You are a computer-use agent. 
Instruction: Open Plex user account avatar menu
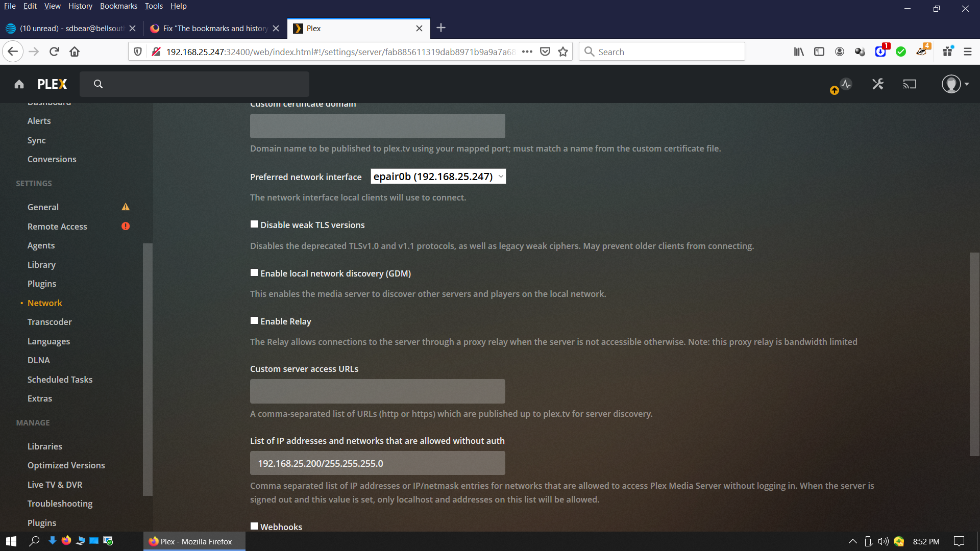(x=955, y=84)
